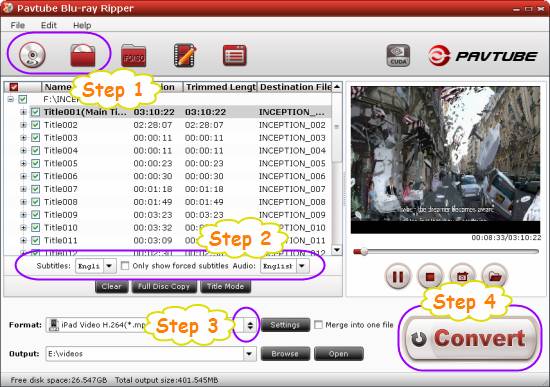Click the preview seek slider handle
Image resolution: width=550 pixels, height=387 pixels.
click(x=363, y=251)
